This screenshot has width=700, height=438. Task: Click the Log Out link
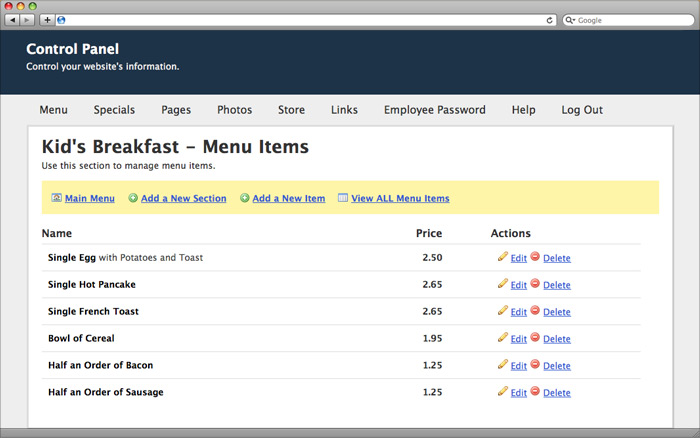pos(582,110)
